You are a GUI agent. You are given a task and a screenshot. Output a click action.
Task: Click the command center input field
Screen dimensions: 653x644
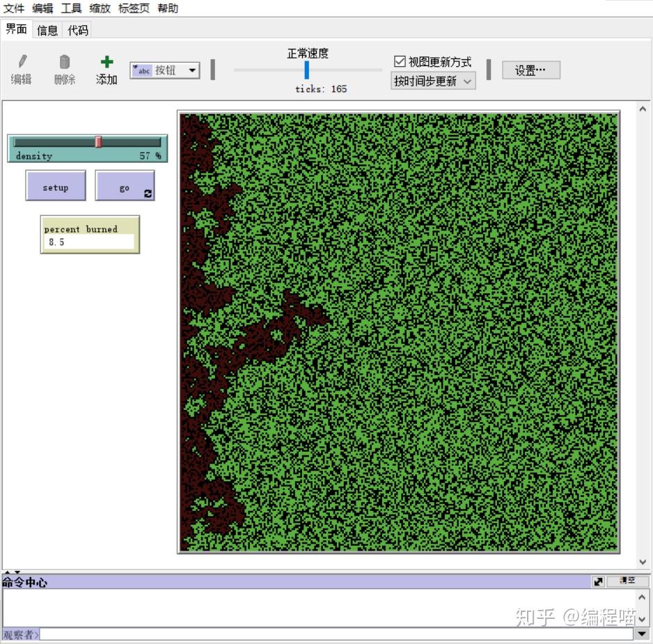(336, 634)
